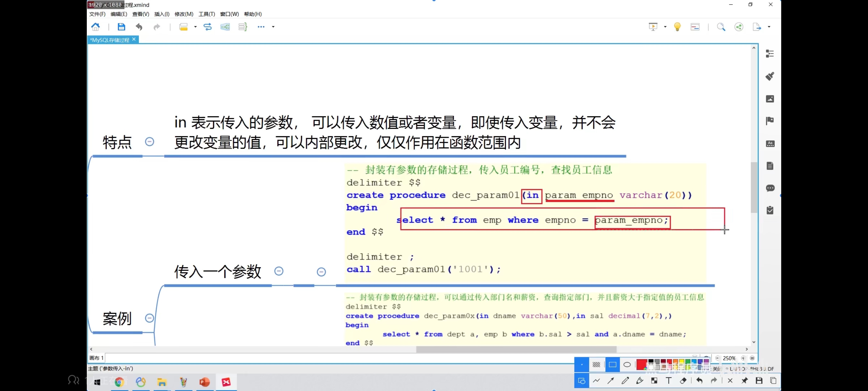Viewport: 868px width, 391px height.
Task: Select the text annotation tool
Action: [x=669, y=381]
